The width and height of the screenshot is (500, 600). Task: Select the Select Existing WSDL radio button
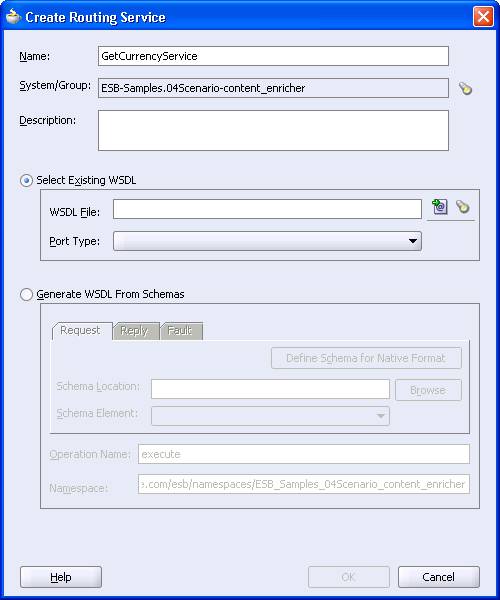[26, 180]
